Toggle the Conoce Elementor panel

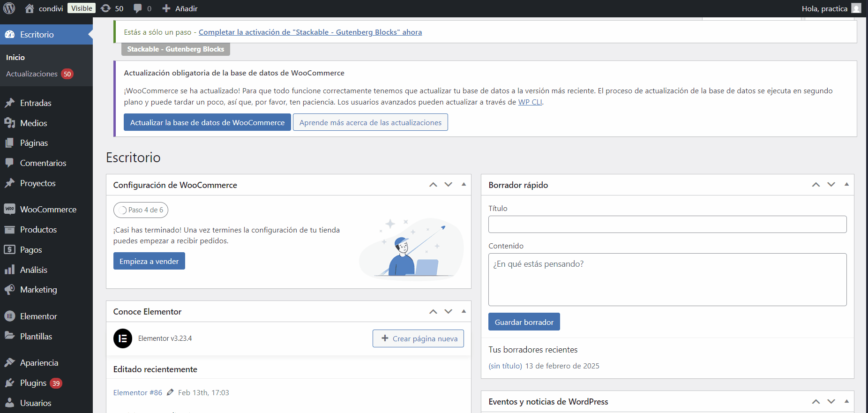tap(464, 311)
